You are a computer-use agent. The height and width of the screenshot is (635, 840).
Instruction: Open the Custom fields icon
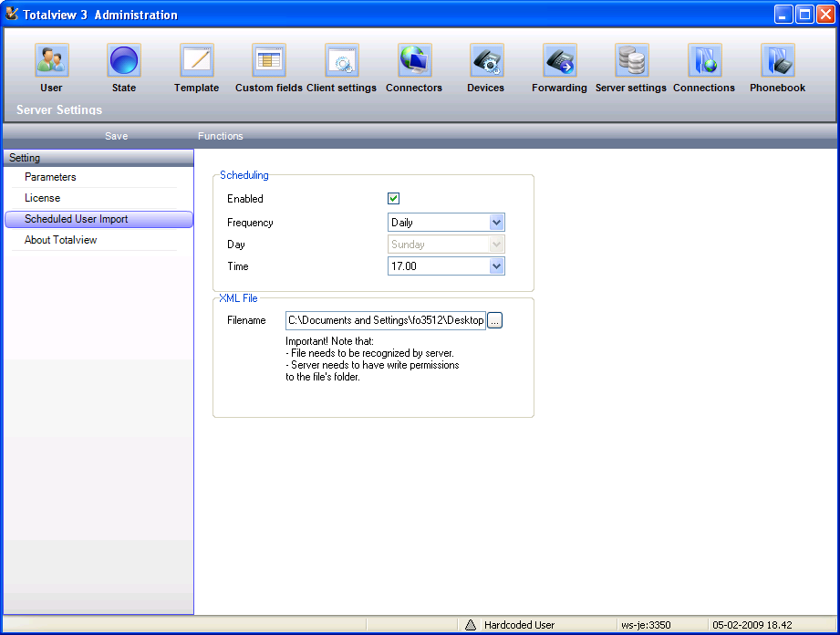pyautogui.click(x=269, y=60)
